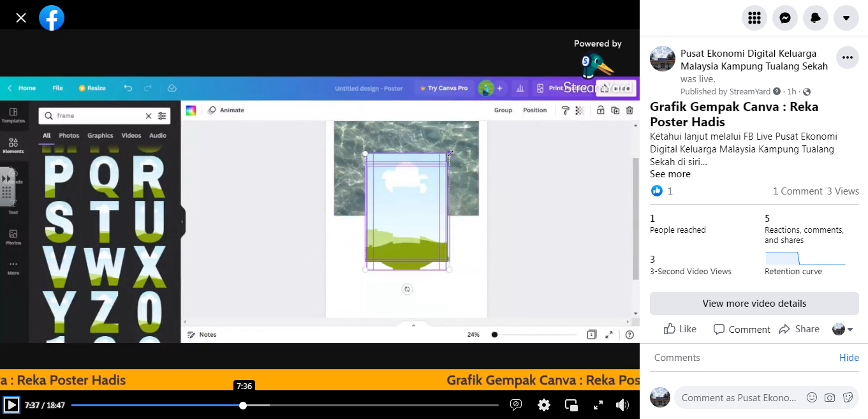This screenshot has height=419, width=868.
Task: Expand the comment identity switcher dropdown
Action: [842, 329]
